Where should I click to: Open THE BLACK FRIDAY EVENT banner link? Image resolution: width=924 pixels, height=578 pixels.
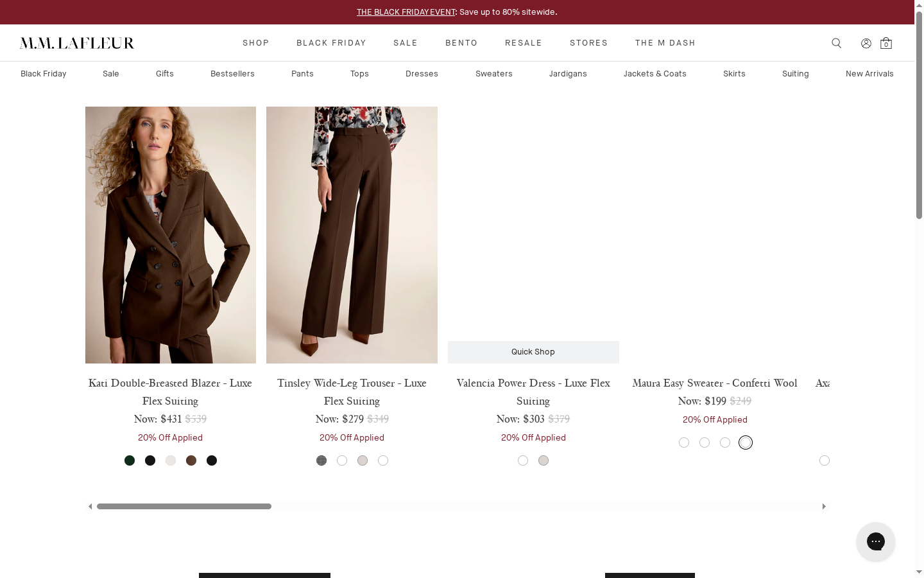[406, 12]
